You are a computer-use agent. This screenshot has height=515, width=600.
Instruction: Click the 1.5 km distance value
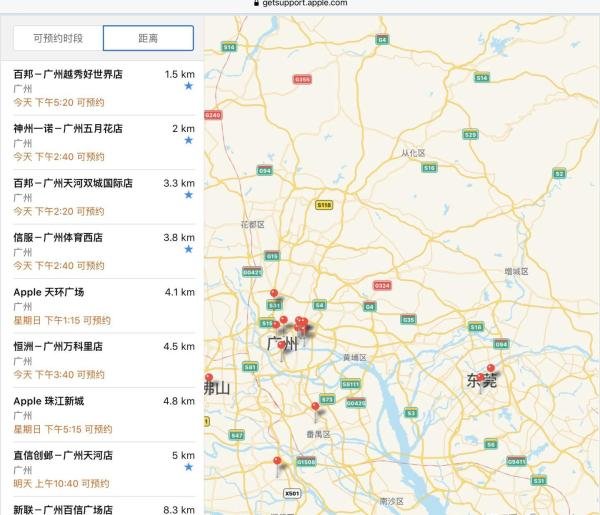point(179,74)
